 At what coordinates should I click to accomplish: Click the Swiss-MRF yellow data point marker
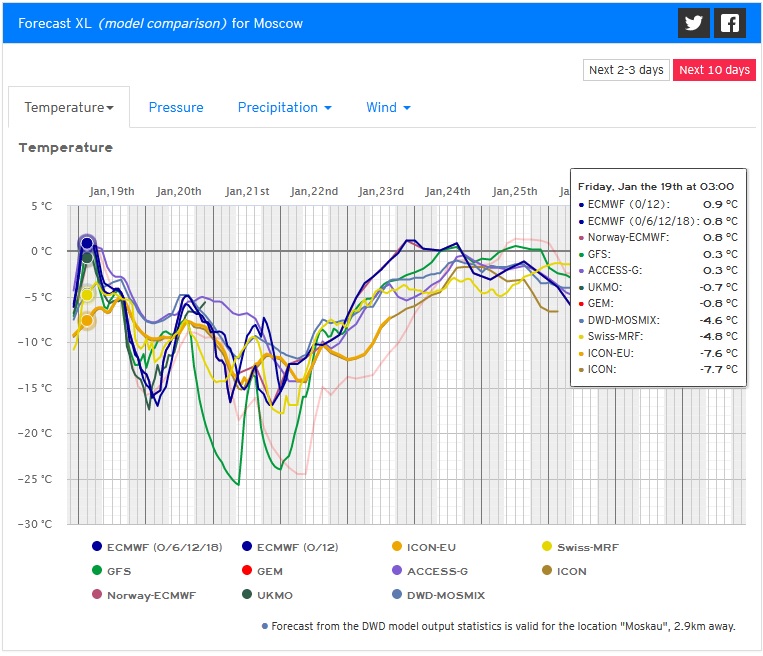(x=87, y=294)
